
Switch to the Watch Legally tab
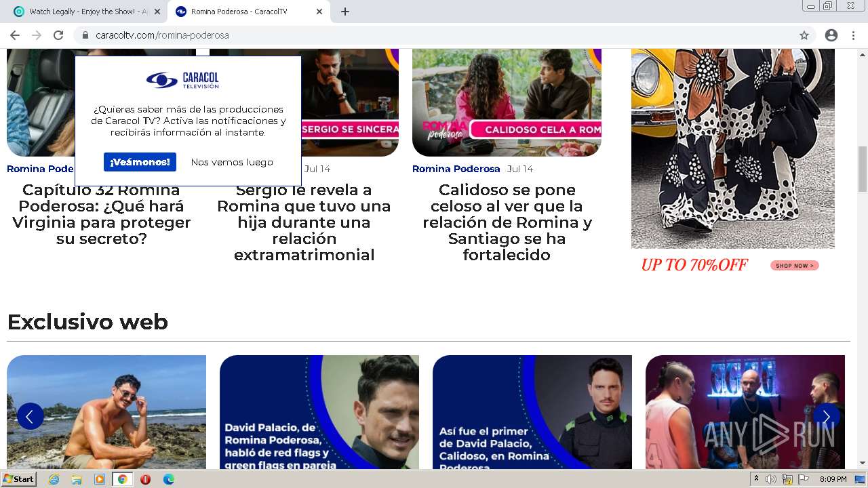point(87,12)
